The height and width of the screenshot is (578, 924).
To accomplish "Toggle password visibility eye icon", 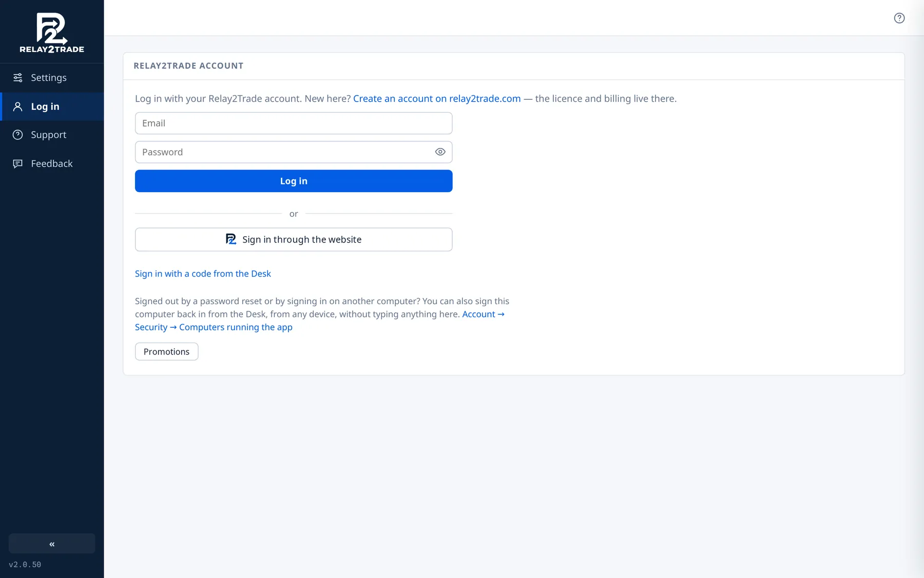I will 440,152.
